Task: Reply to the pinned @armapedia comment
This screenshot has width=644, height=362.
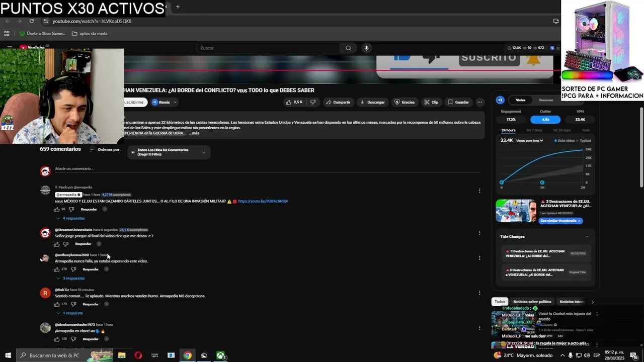Action: coord(89,209)
